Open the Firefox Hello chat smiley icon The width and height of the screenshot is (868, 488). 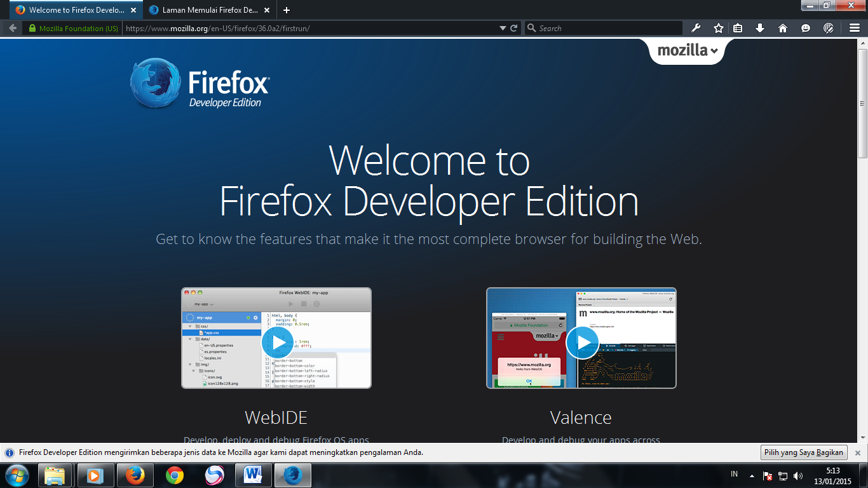click(806, 28)
